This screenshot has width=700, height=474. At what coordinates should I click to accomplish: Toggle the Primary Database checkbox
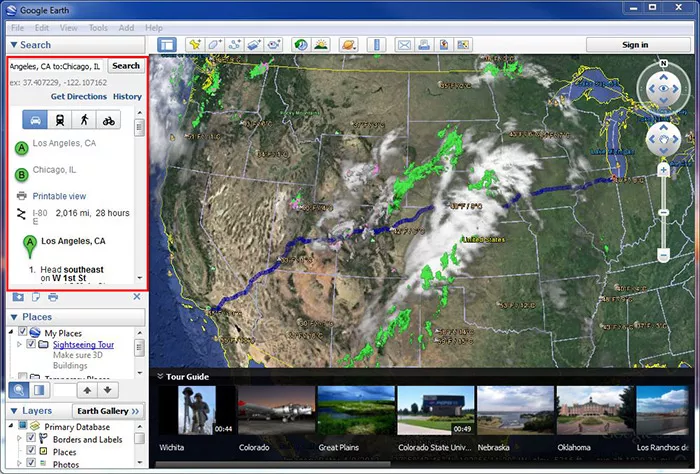click(x=22, y=425)
